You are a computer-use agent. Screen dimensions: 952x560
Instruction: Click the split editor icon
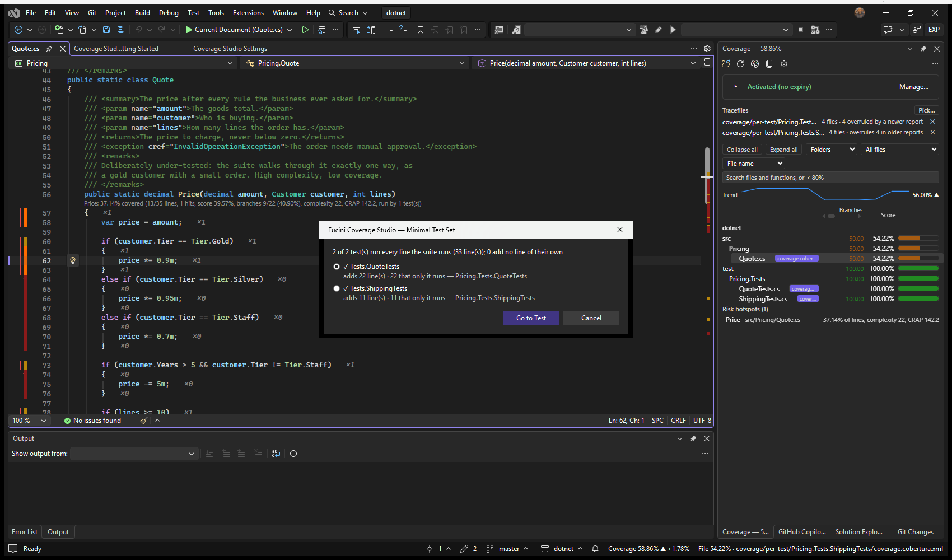point(707,63)
